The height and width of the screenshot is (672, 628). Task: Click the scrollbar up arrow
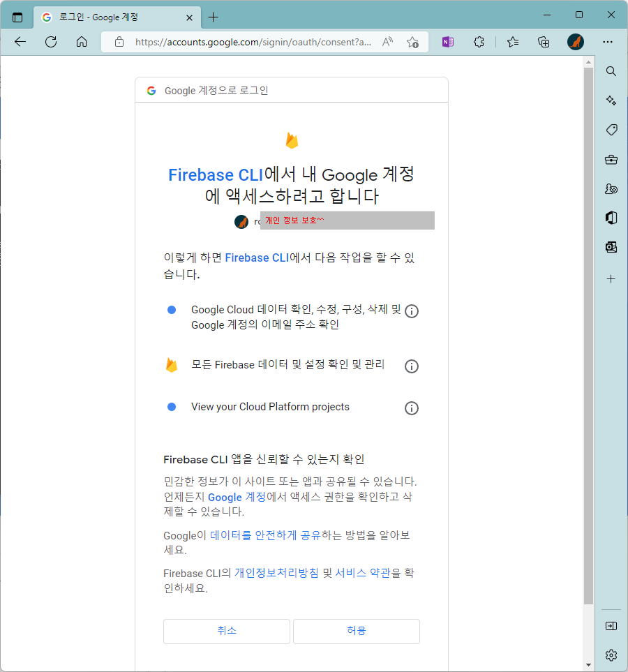588,63
